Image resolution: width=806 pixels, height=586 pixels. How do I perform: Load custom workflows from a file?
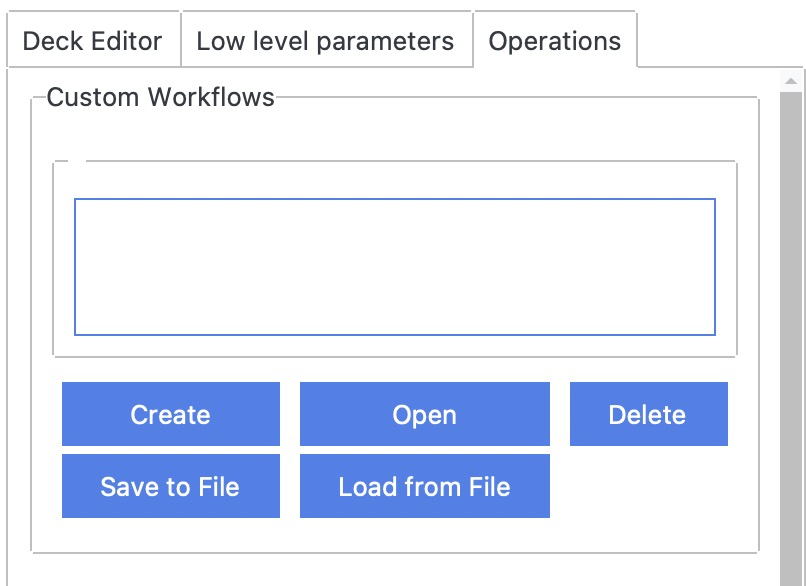point(424,486)
